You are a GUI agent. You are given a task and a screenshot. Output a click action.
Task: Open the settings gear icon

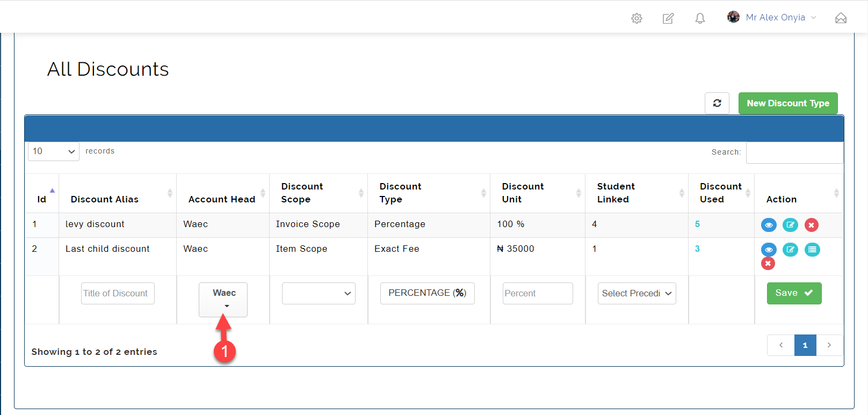coord(636,18)
